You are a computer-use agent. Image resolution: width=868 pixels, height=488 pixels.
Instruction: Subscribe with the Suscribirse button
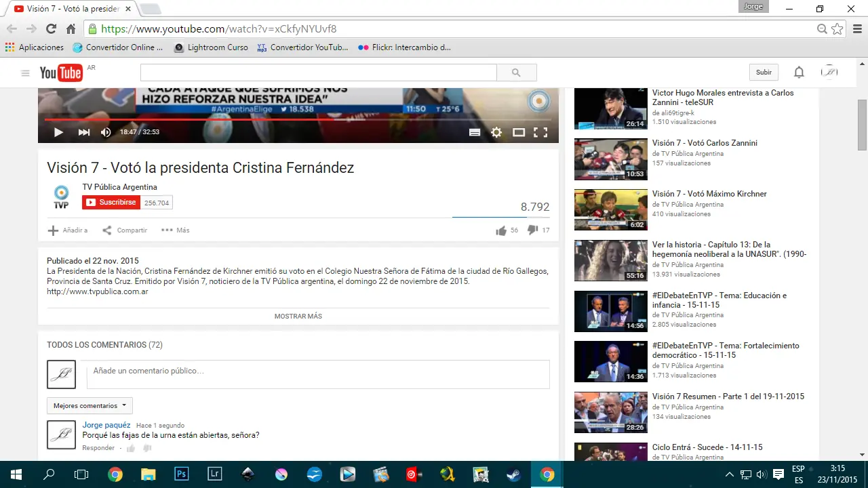[x=111, y=203]
